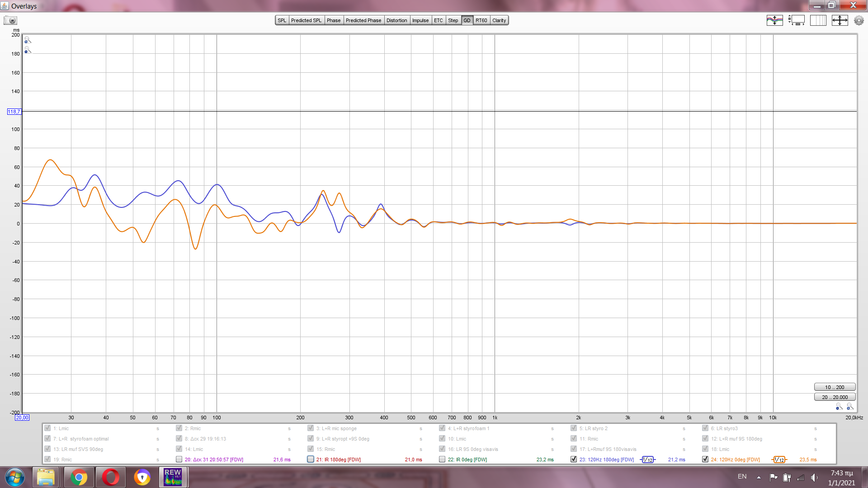The image size is (868, 488).
Task: Open REW from the Windows taskbar
Action: [173, 477]
